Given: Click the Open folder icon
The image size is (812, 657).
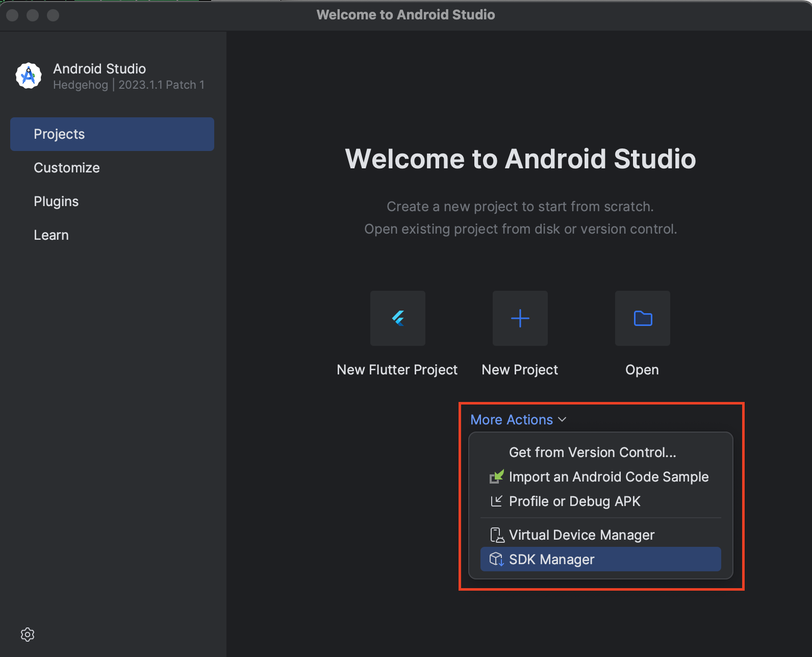Looking at the screenshot, I should [x=643, y=318].
